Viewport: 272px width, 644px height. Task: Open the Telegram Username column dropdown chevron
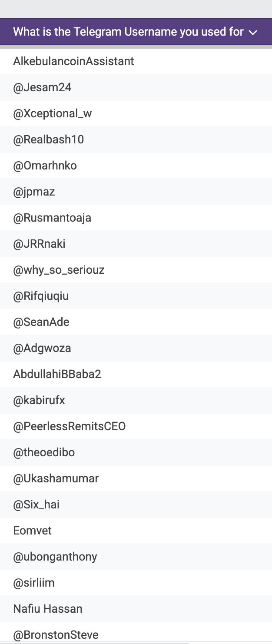pos(253,33)
